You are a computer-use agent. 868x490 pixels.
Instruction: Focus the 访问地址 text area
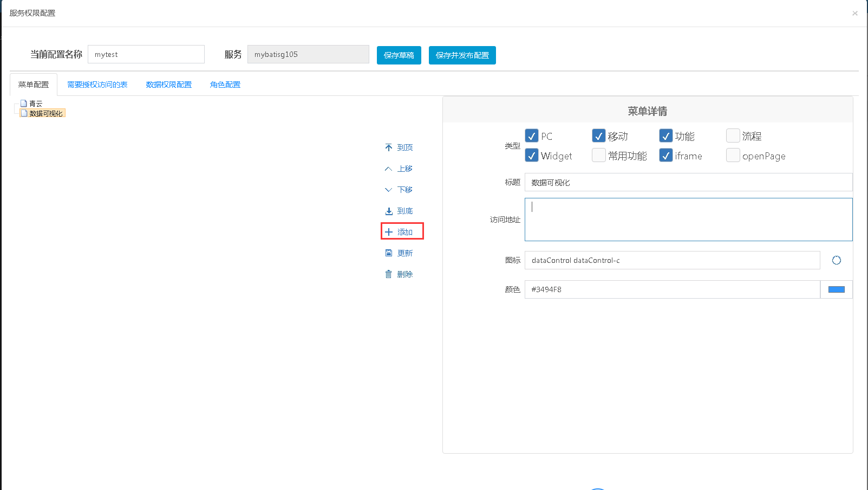pos(689,220)
